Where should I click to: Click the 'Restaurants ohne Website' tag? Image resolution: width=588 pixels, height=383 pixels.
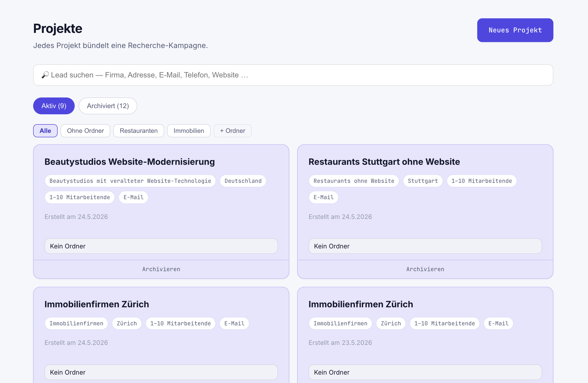click(x=354, y=181)
